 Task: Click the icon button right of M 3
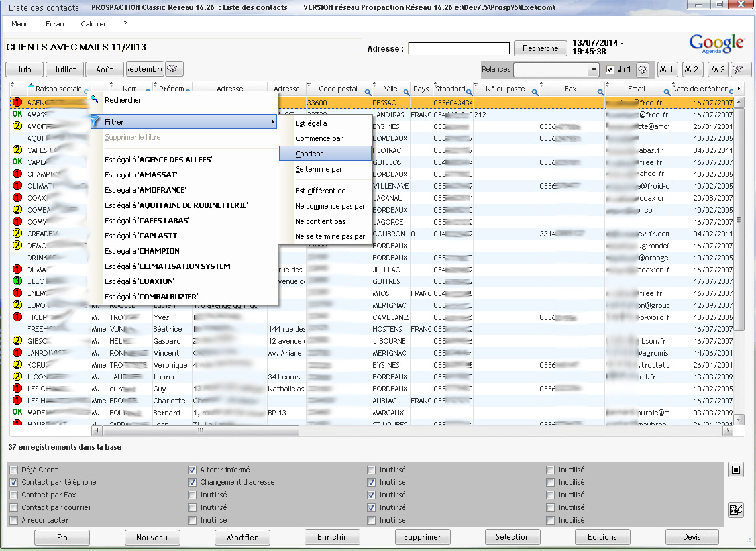741,69
